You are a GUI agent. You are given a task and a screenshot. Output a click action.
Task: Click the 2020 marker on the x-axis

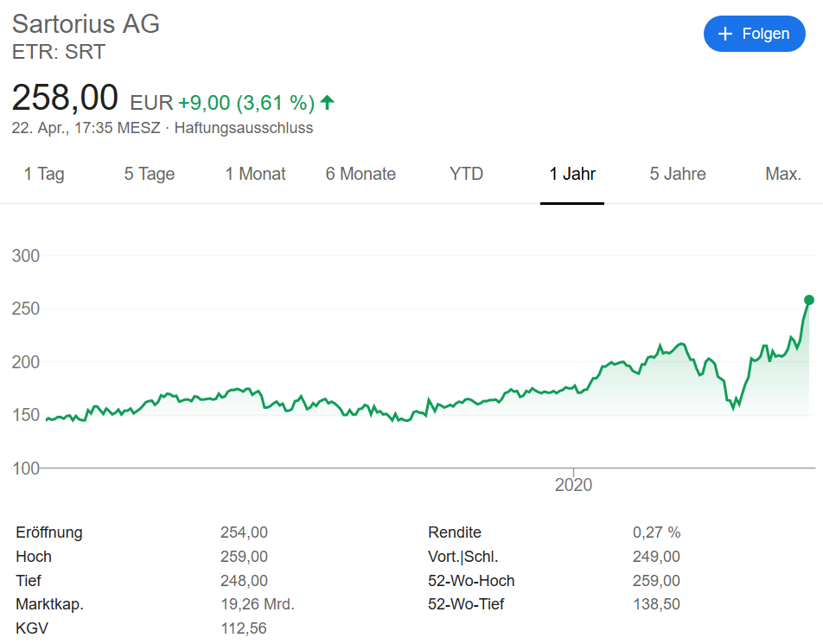click(573, 484)
